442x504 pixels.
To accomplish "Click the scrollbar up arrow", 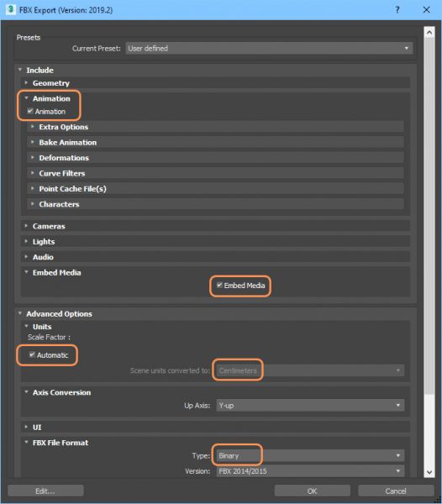I will (x=429, y=32).
